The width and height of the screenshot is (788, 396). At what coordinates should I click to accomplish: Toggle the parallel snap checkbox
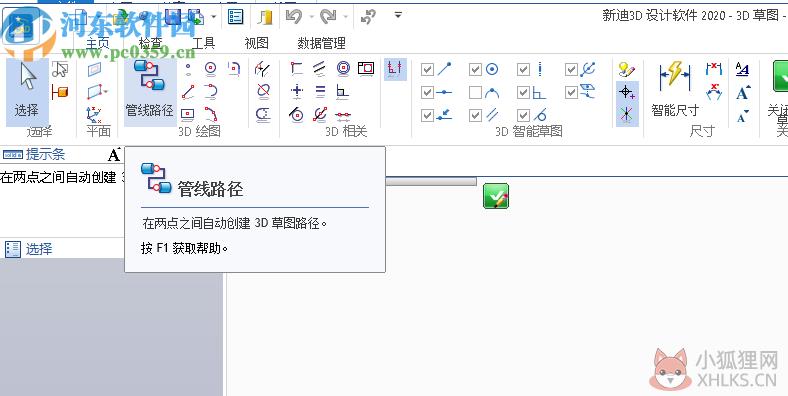[x=475, y=116]
